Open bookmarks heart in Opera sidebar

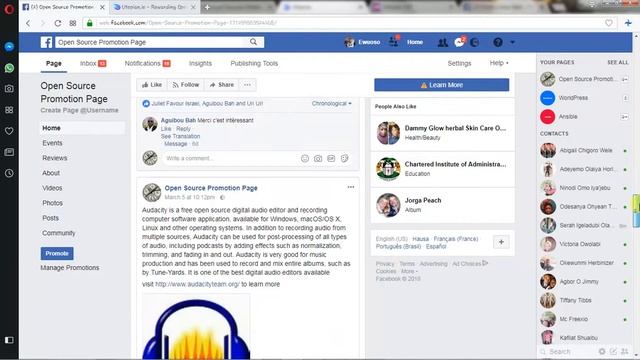click(x=9, y=131)
